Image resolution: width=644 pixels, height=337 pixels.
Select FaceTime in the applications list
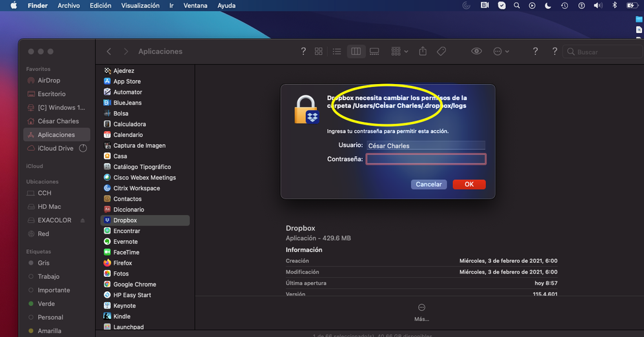click(145, 252)
